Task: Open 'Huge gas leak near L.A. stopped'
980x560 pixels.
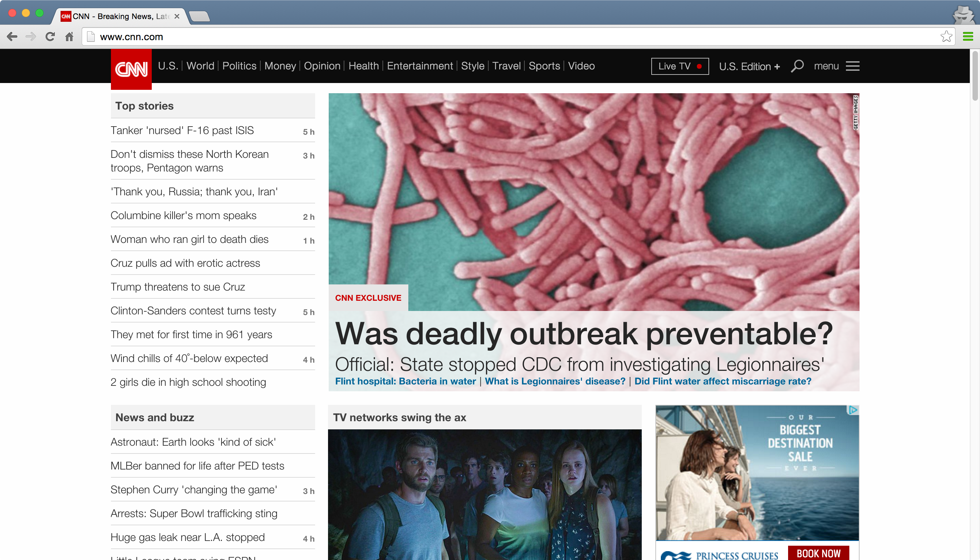Action: [188, 538]
